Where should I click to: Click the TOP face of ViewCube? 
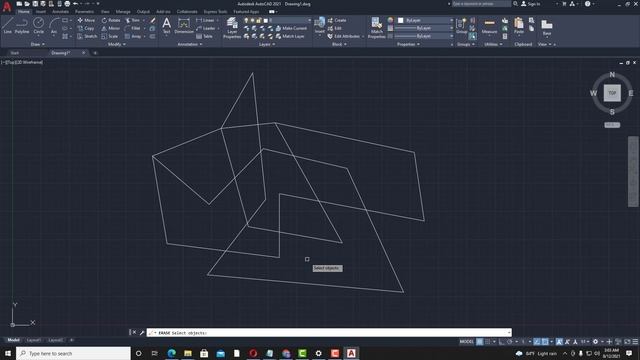[612, 93]
